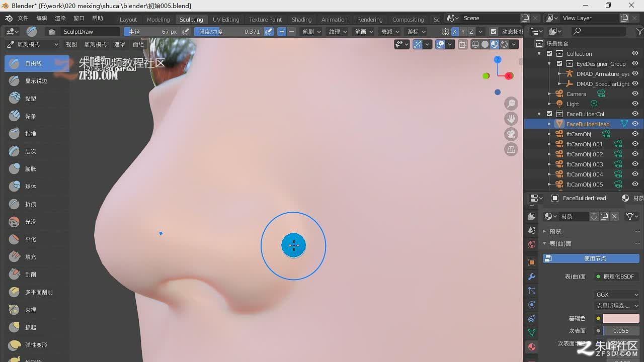Select the 膨胀 inflate brush
The image size is (644, 362).
[37, 169]
